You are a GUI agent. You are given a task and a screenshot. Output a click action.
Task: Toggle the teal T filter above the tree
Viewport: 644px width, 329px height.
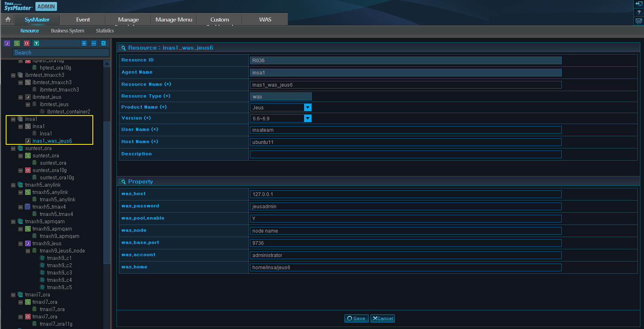[x=36, y=43]
